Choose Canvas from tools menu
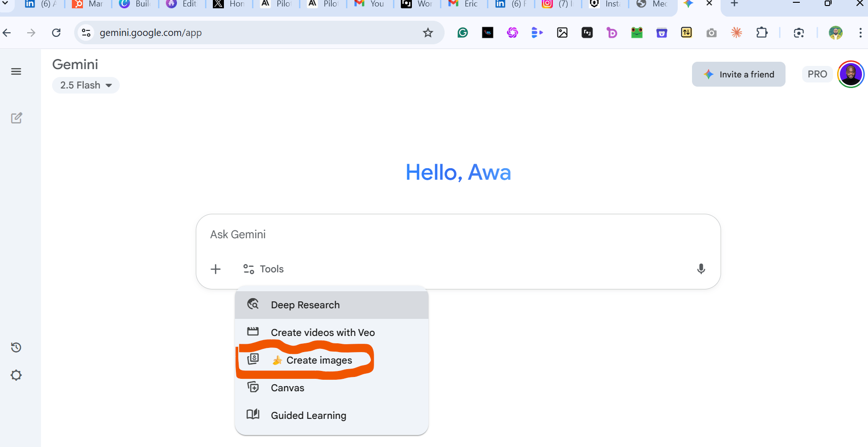Viewport: 868px width, 447px height. pos(332,388)
